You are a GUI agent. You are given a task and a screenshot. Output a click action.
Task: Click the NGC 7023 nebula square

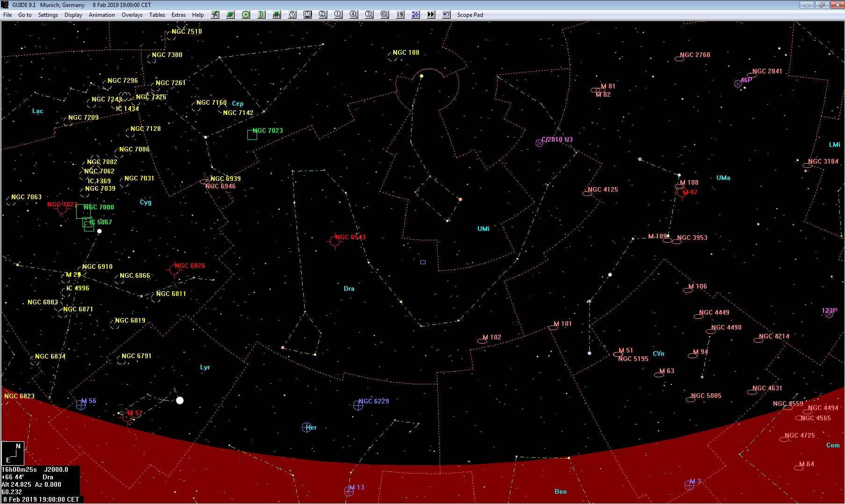tap(252, 135)
